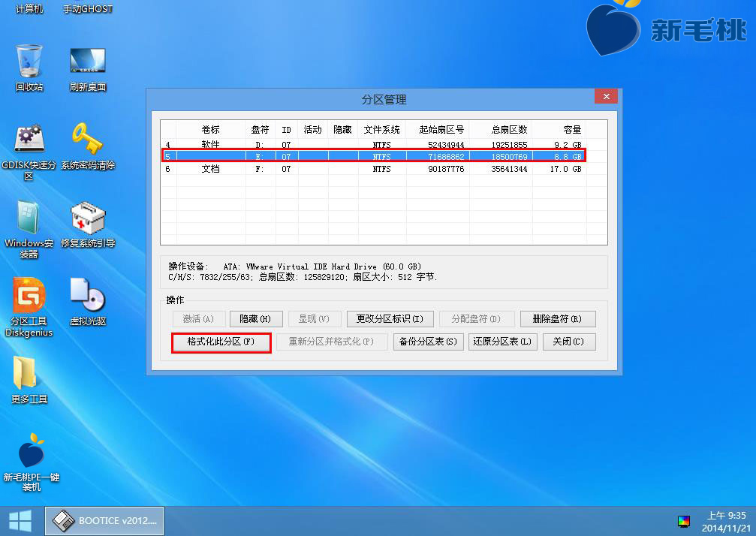Launch 分区工具 Diskgenius icon

click(x=29, y=307)
